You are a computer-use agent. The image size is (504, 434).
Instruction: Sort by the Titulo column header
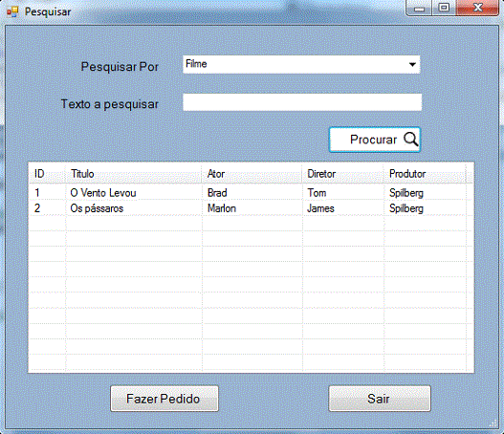click(x=133, y=174)
